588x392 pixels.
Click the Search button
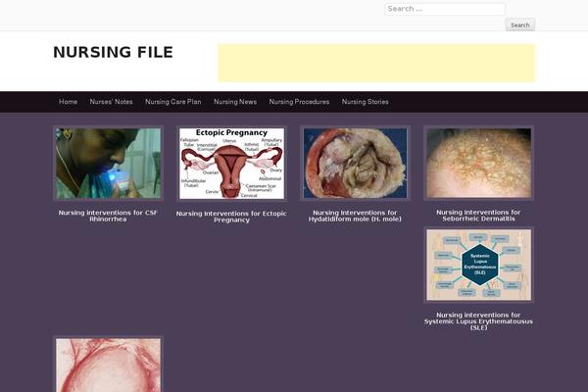tap(519, 25)
